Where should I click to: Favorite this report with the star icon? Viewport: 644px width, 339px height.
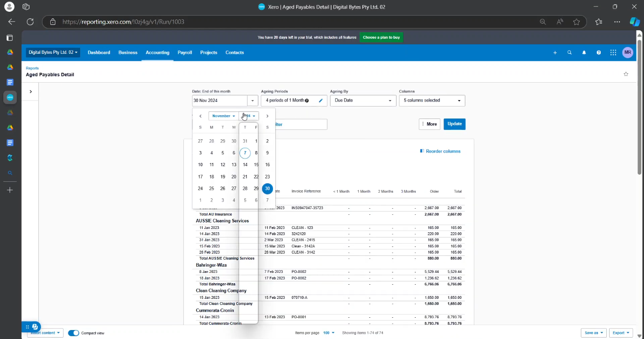point(626,74)
